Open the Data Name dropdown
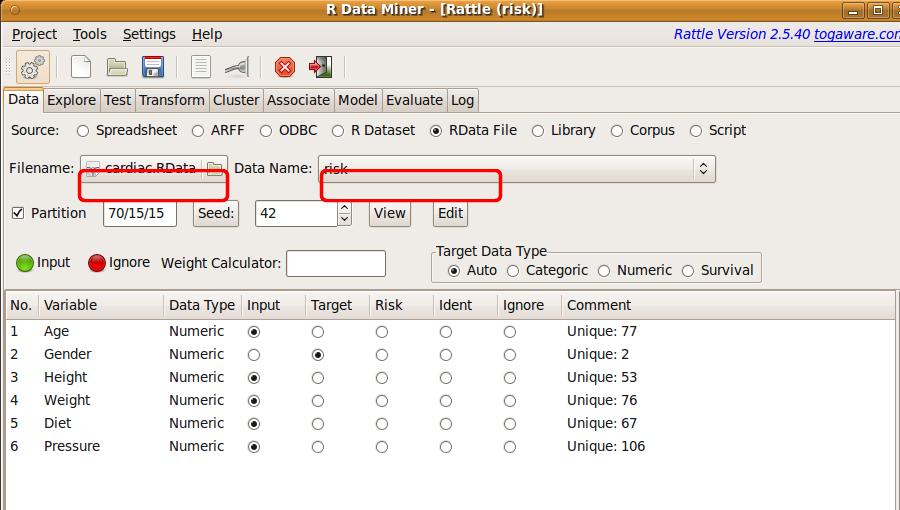900x510 pixels. tap(517, 169)
